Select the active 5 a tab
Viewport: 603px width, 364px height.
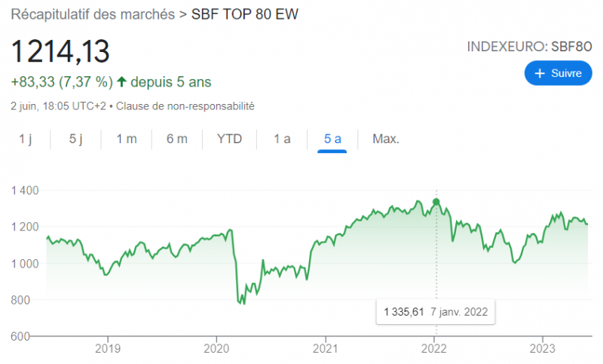pos(332,139)
